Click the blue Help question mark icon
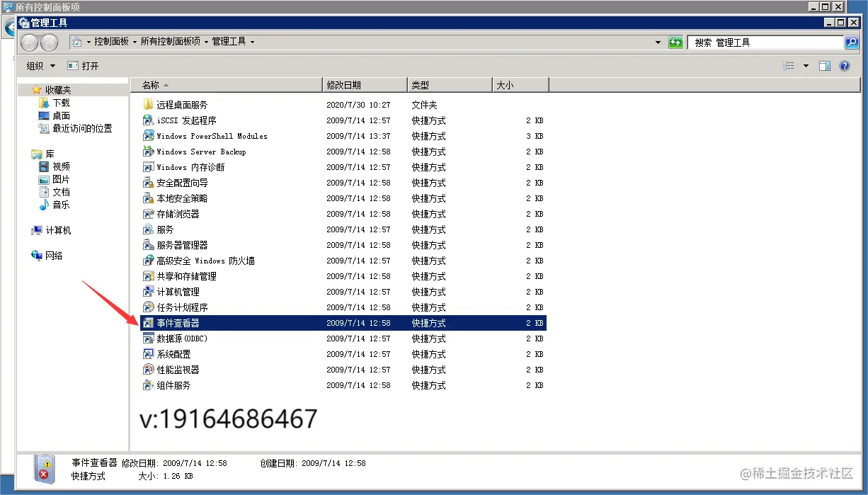The image size is (868, 495). pyautogui.click(x=846, y=65)
